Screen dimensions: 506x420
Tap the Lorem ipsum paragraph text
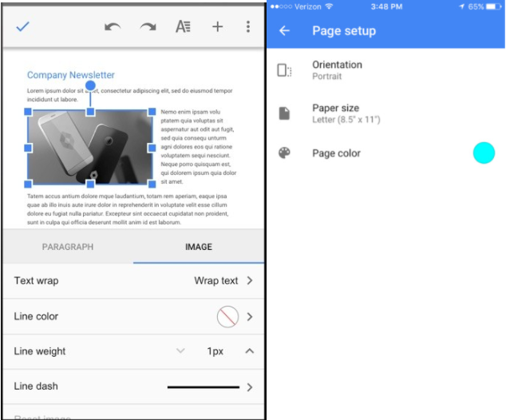(x=129, y=95)
